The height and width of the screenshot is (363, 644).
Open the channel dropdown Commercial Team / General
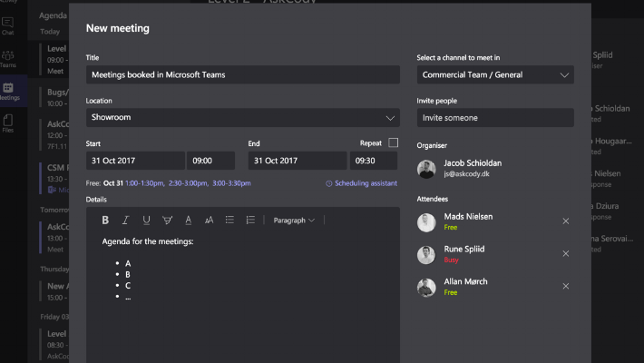(495, 74)
